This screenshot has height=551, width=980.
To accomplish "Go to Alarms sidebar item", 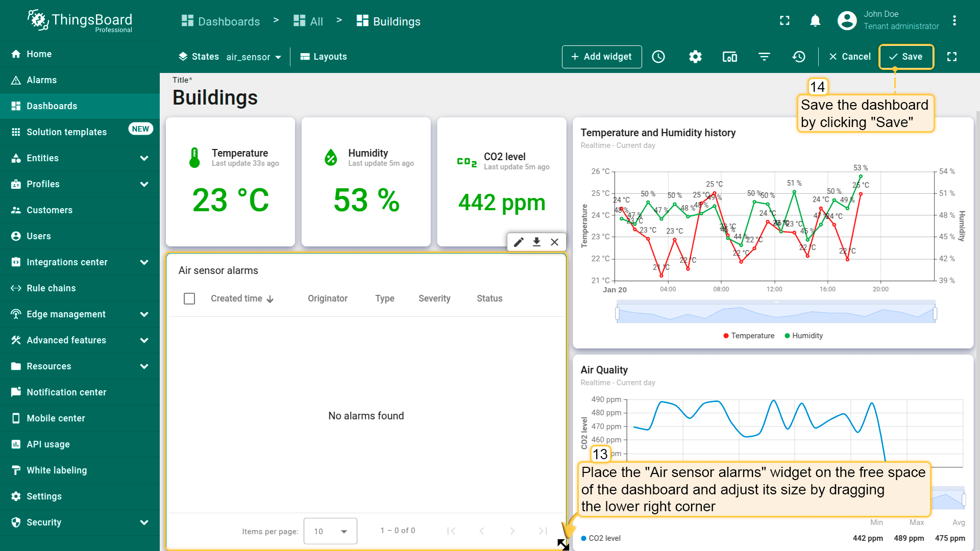I will point(42,80).
